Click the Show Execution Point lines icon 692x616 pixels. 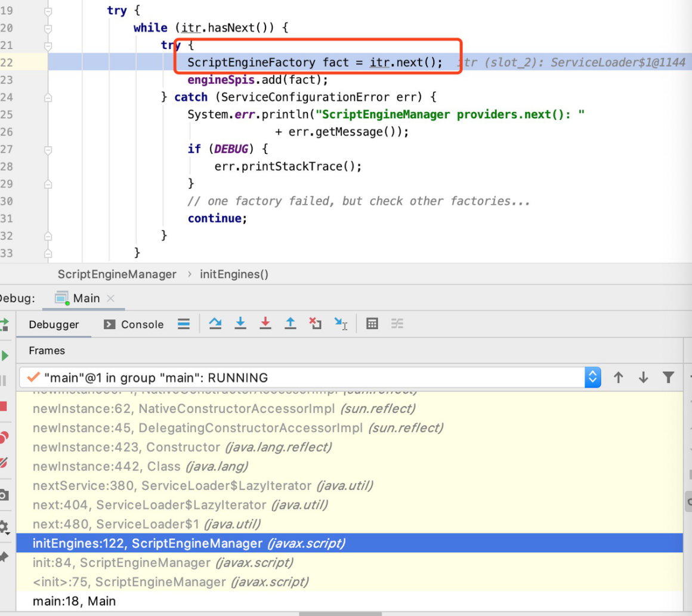[x=184, y=324]
